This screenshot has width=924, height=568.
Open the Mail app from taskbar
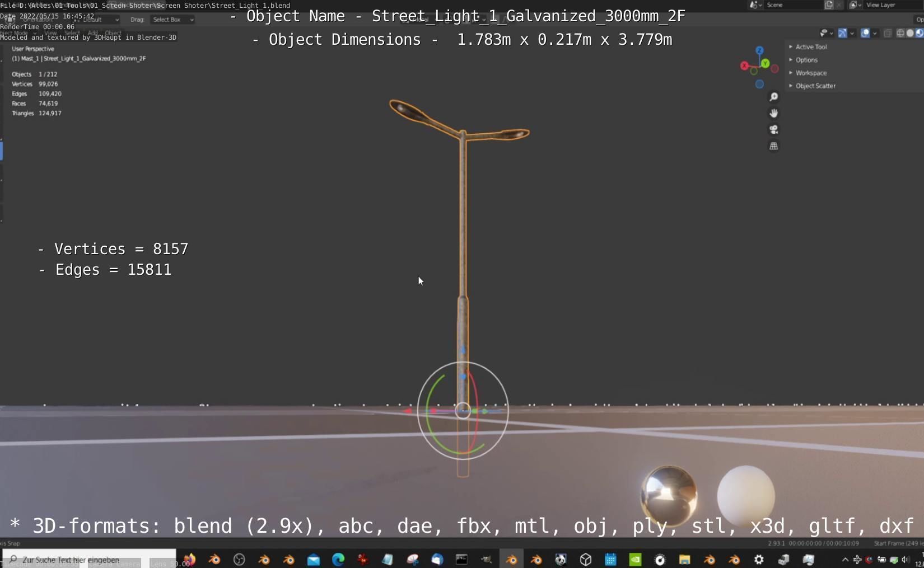click(314, 559)
